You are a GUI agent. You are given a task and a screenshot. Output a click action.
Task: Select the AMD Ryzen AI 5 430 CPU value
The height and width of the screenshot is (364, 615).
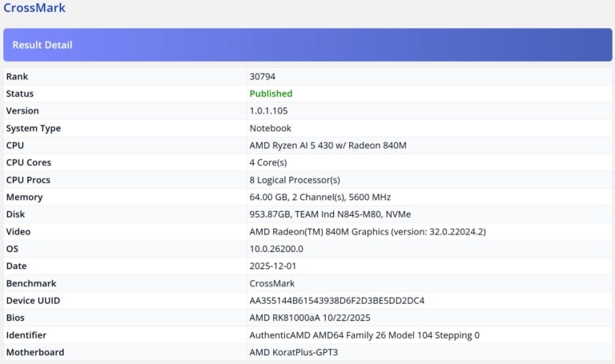pos(328,146)
